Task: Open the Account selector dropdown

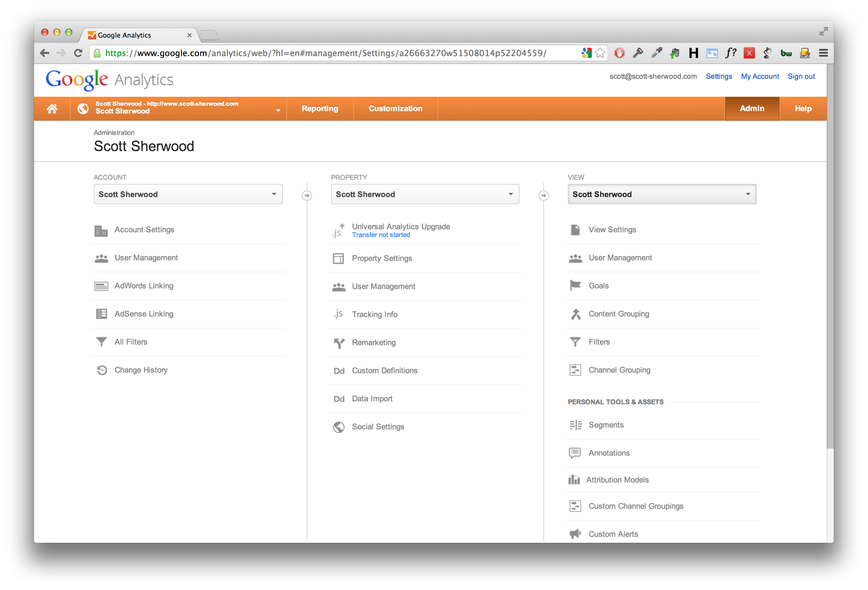Action: 188,194
